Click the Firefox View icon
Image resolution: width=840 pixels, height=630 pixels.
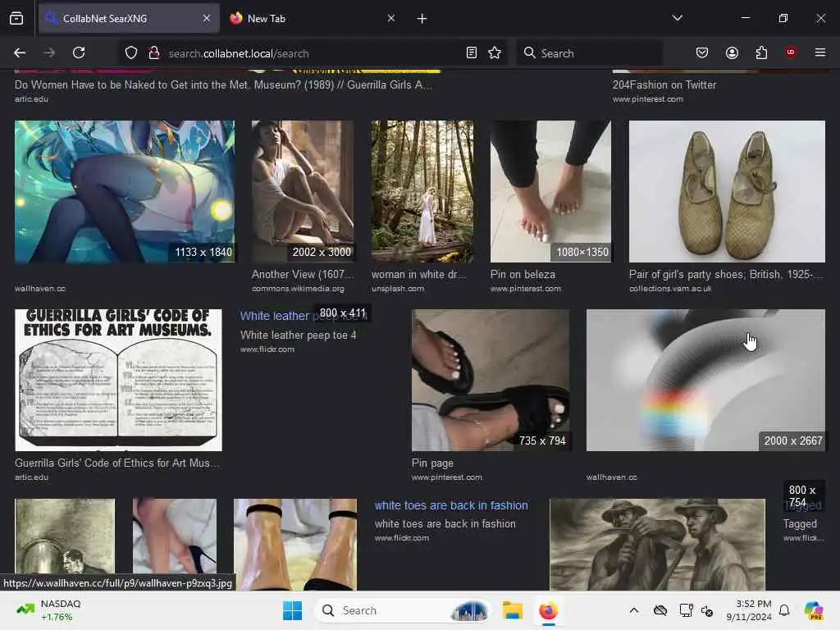tap(16, 18)
